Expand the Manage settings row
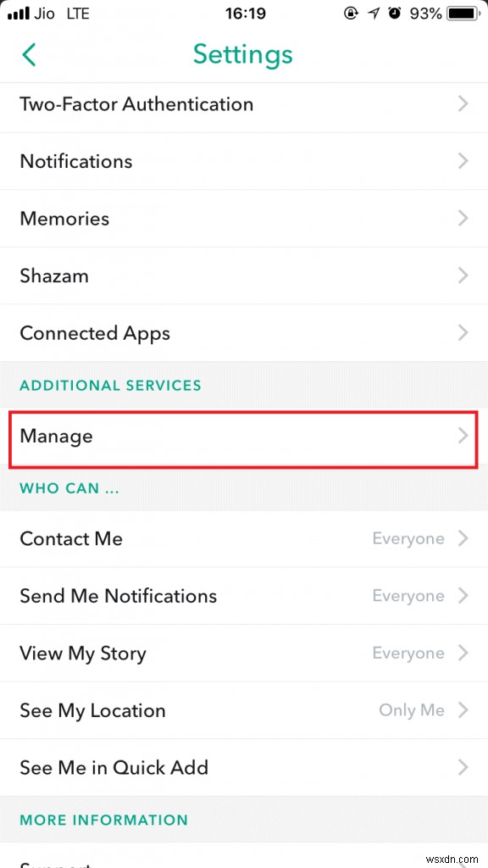Screen dimensions: 488x868 tap(243, 437)
